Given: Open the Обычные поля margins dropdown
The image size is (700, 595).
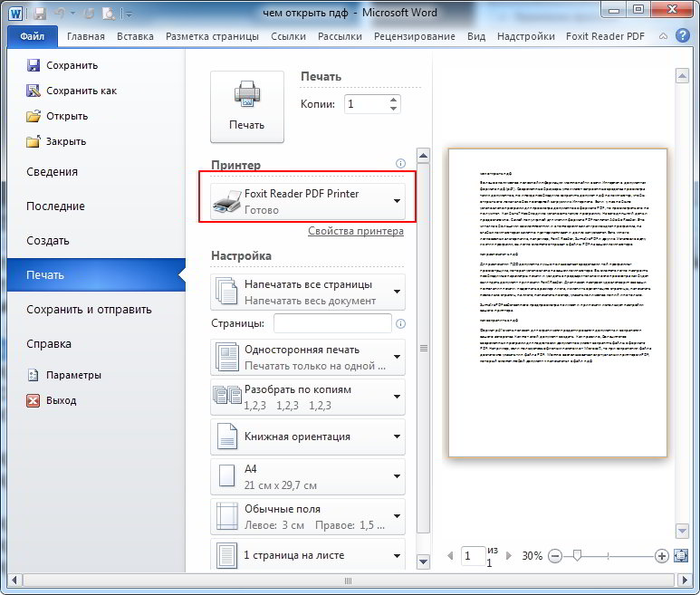Looking at the screenshot, I should pos(397,516).
